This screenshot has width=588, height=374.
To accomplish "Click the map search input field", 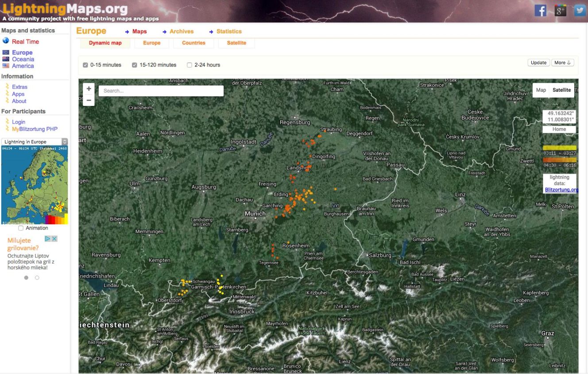I will pos(161,91).
